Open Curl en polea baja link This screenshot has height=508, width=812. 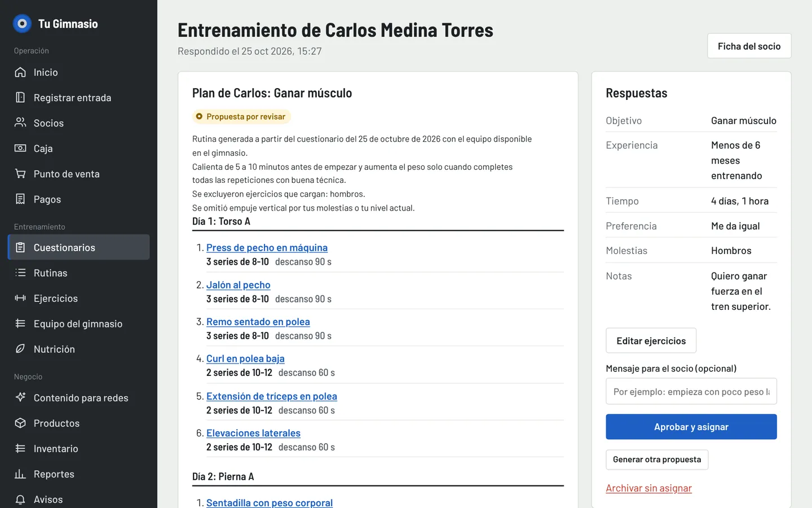[245, 358]
